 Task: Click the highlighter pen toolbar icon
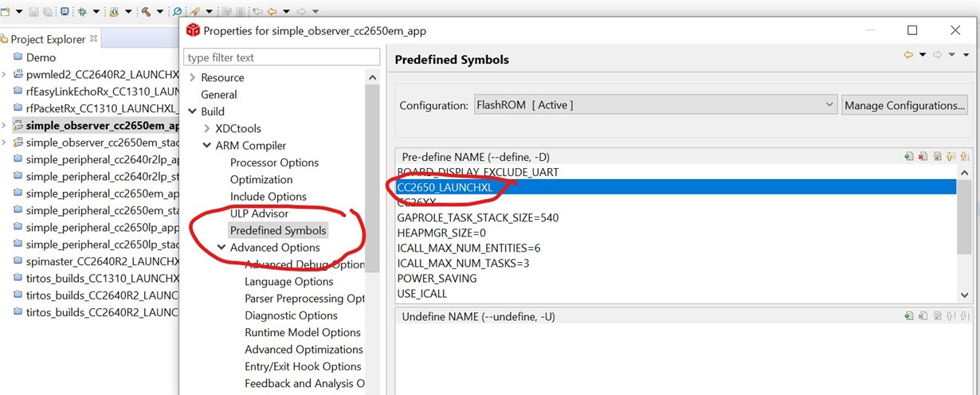[194, 11]
